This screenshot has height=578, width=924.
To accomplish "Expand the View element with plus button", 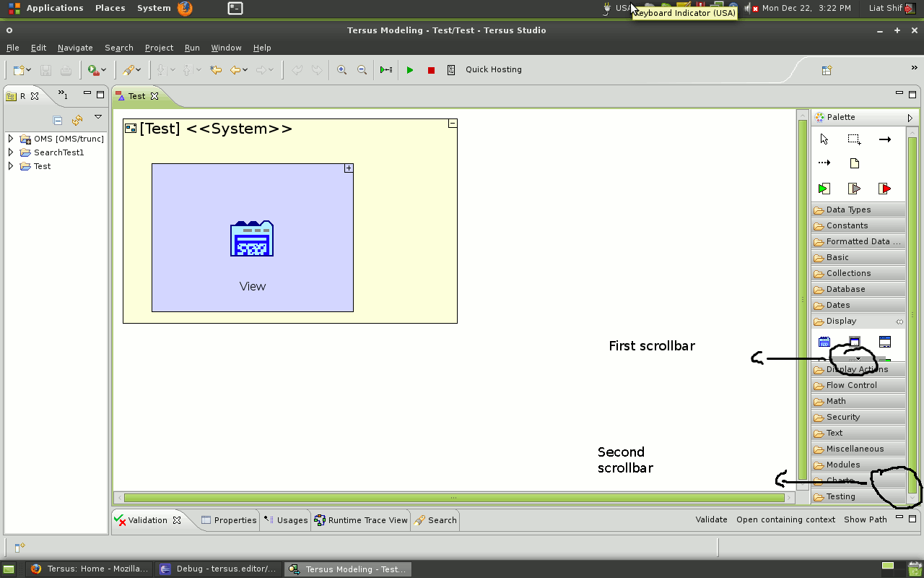I will coord(349,168).
